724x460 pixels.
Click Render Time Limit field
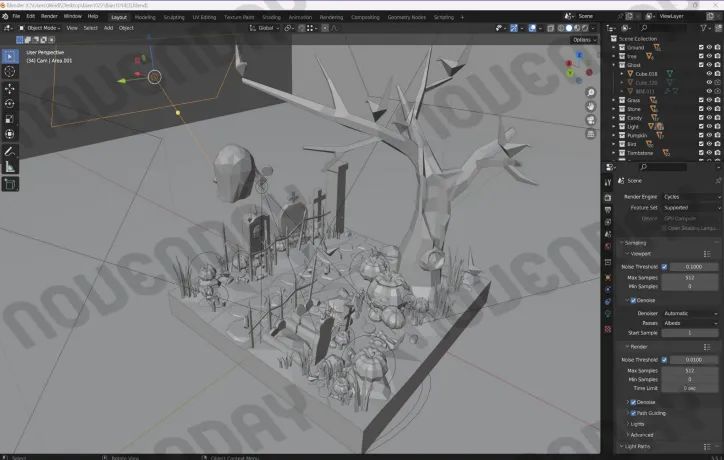(690, 388)
